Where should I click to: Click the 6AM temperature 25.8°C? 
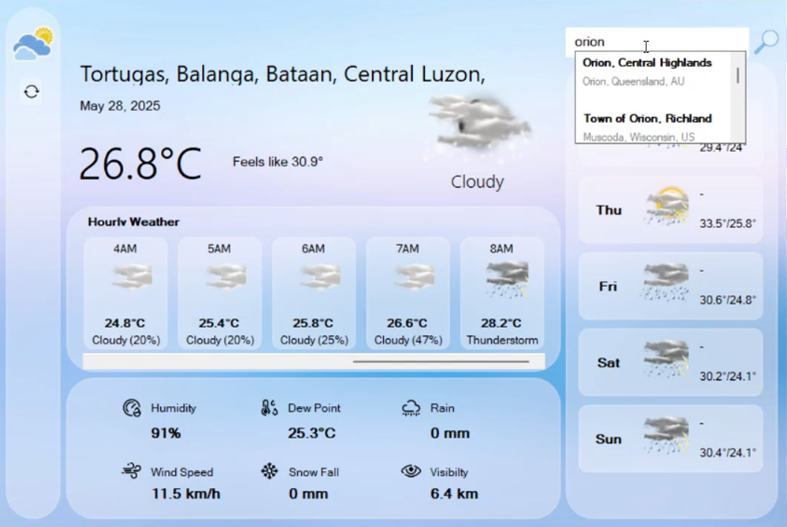[x=313, y=323]
